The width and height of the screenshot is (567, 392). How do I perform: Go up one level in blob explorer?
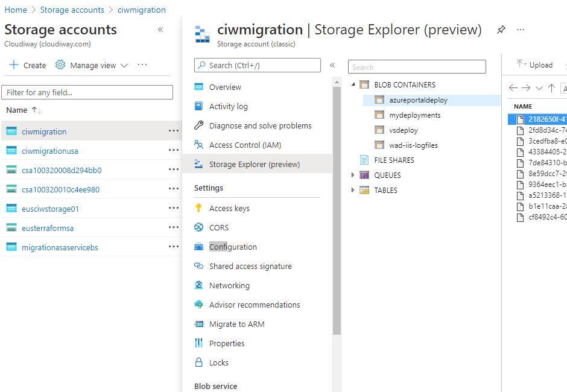[551, 88]
